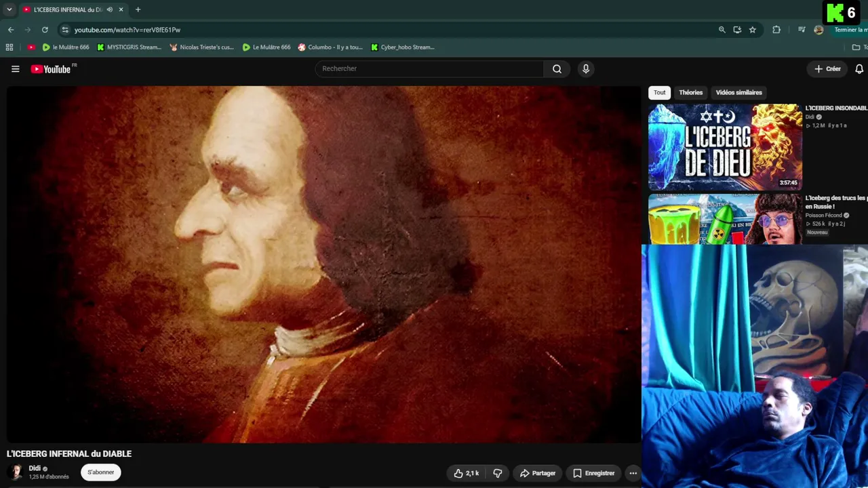Open the Nicolas Trieste's bookmark
Screen dimensions: 868x488
point(202,47)
